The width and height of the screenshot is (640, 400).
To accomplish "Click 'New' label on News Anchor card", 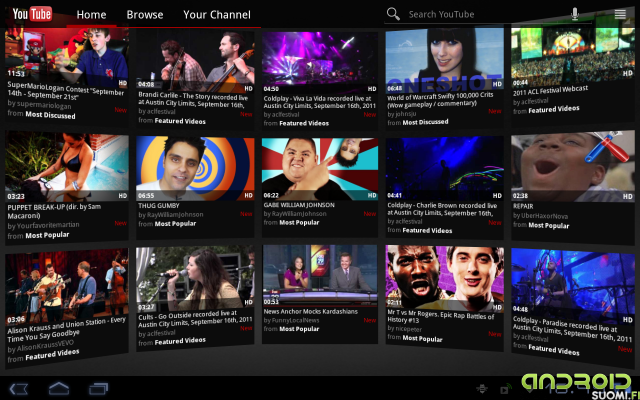I will coord(370,320).
